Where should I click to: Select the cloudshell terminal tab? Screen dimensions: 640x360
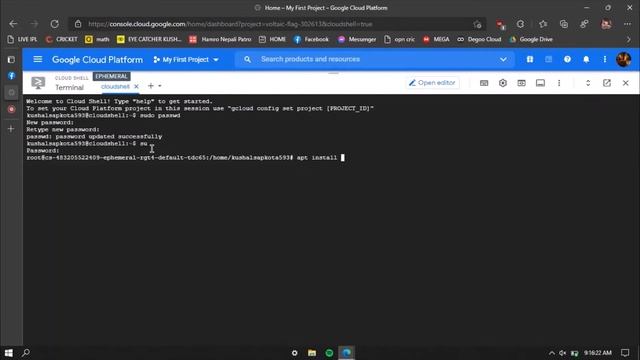[x=115, y=87]
